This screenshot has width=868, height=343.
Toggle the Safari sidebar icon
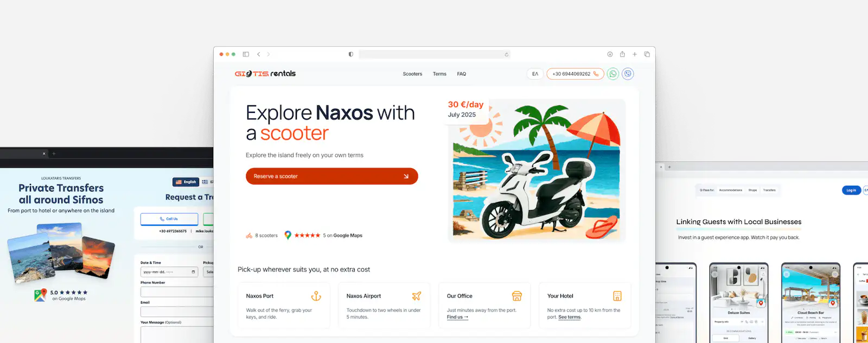[x=246, y=54]
